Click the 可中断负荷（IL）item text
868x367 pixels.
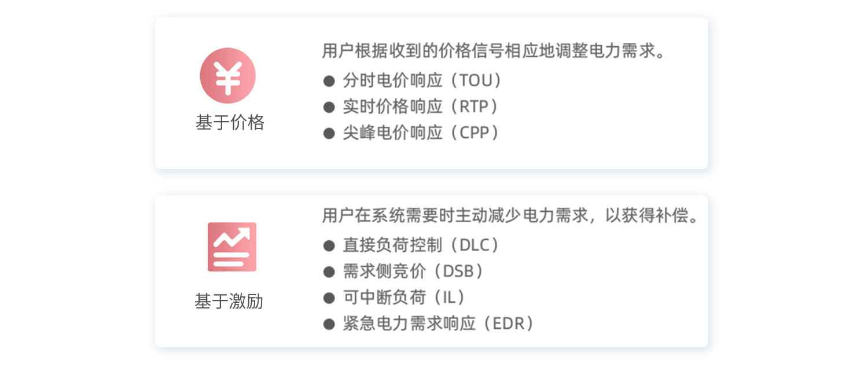point(404,298)
